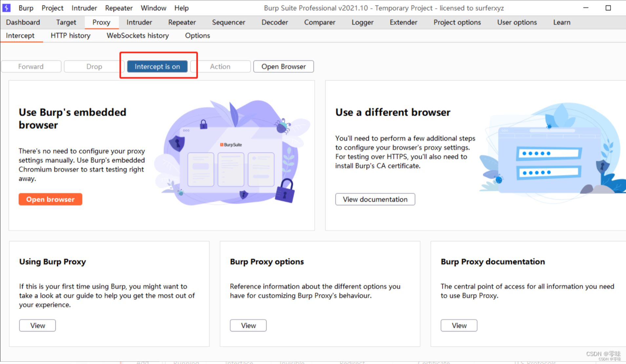Open the WebSockets history sub-tab
The image size is (626, 364).
(138, 35)
